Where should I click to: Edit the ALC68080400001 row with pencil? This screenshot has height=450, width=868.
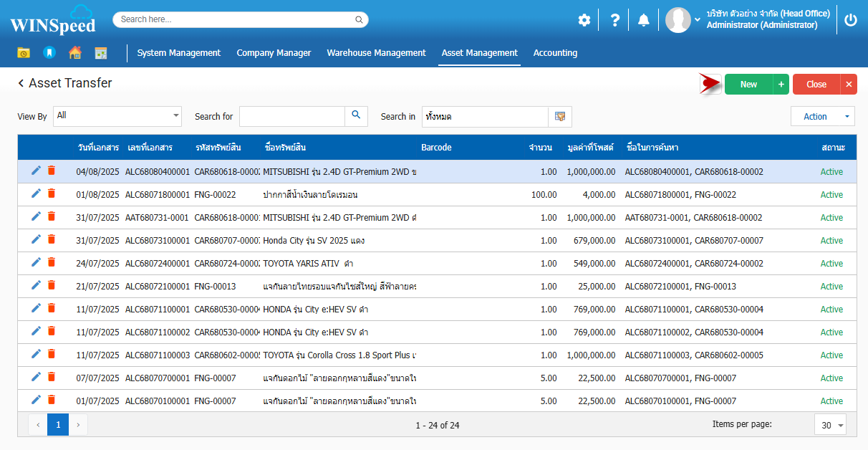(x=36, y=171)
